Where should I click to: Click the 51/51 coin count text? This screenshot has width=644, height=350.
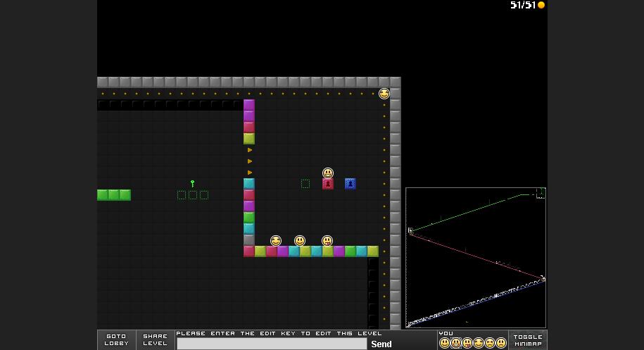[523, 5]
